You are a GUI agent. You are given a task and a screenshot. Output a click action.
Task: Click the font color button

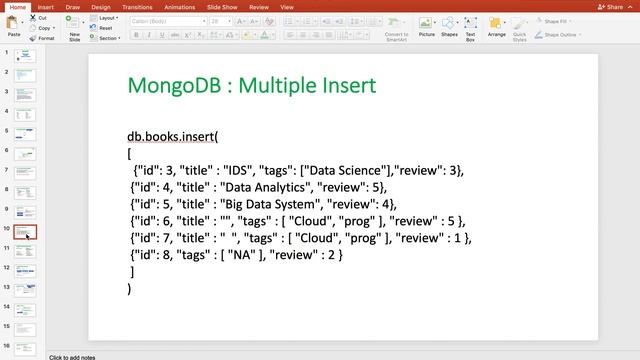(x=264, y=36)
